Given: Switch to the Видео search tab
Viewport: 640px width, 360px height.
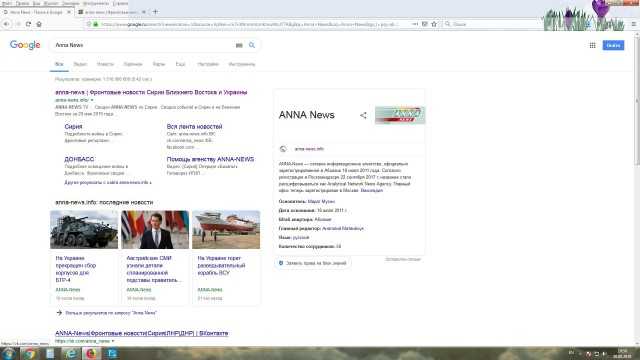Looking at the screenshot, I should [80, 64].
